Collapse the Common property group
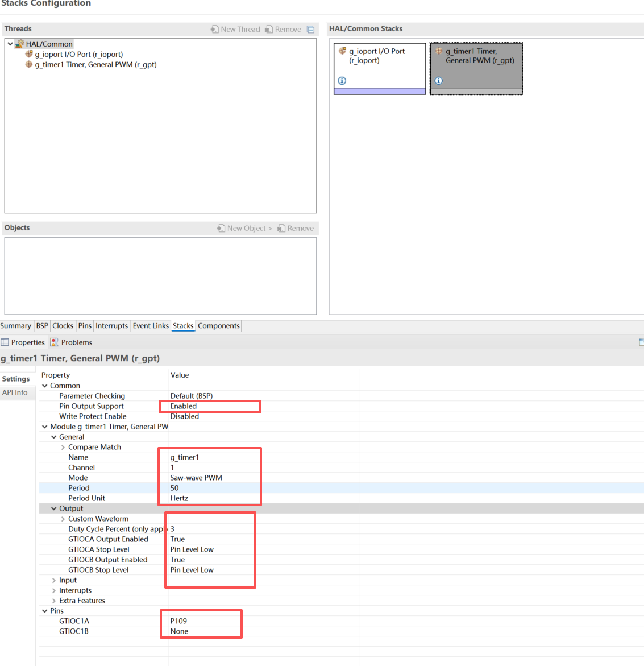 (44, 386)
